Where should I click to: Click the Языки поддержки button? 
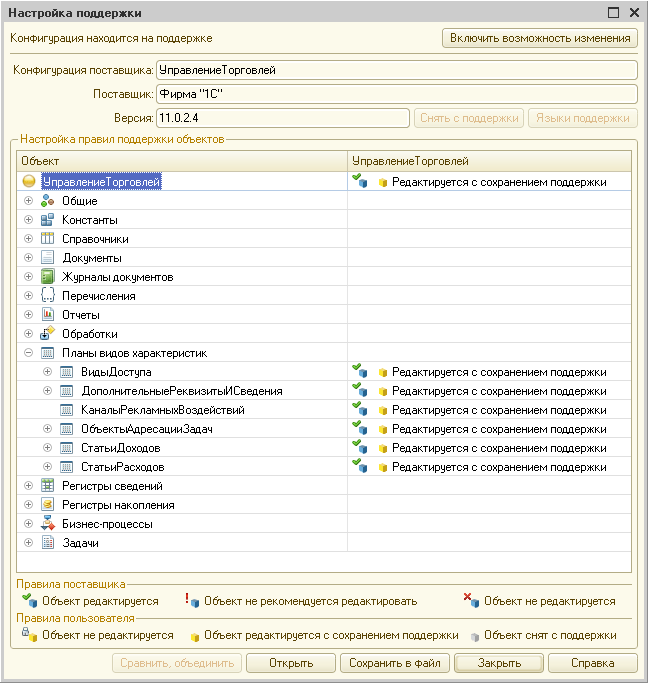[583, 118]
